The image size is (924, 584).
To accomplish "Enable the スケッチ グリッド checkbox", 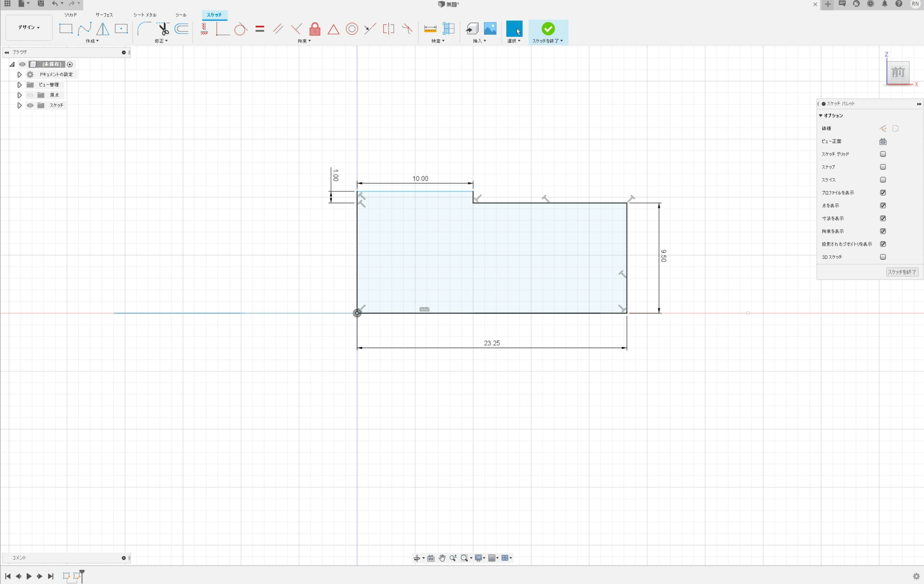I will [883, 154].
